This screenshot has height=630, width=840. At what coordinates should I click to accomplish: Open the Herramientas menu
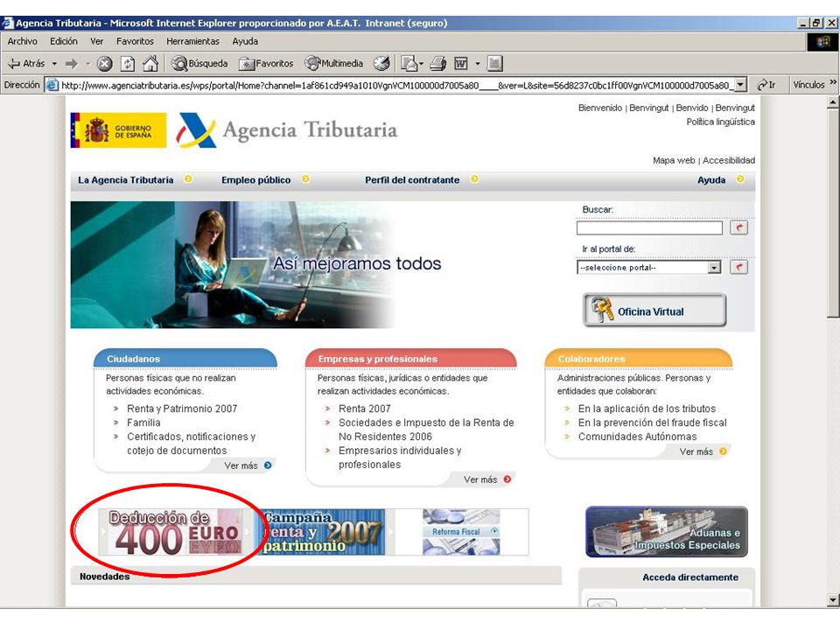[x=192, y=41]
